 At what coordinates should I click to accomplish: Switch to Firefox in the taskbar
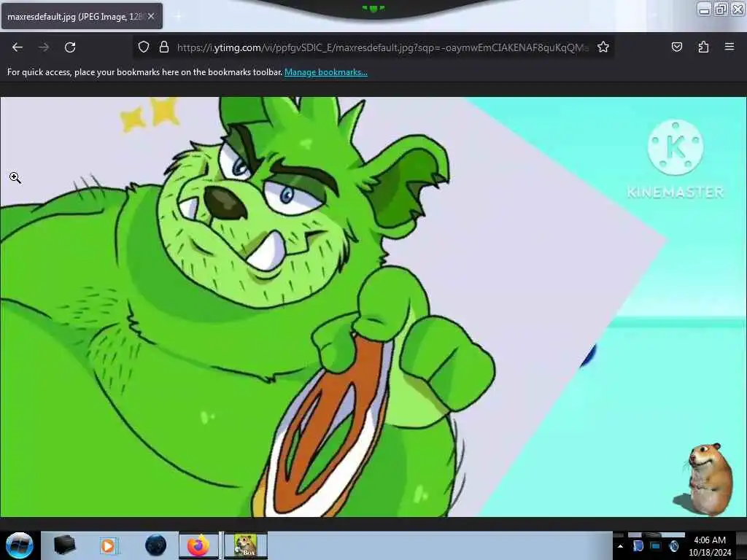pyautogui.click(x=198, y=545)
